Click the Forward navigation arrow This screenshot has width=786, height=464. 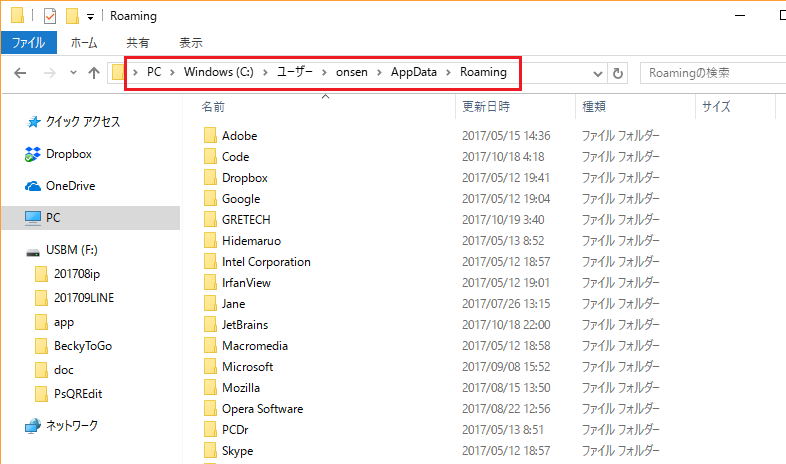click(x=50, y=73)
